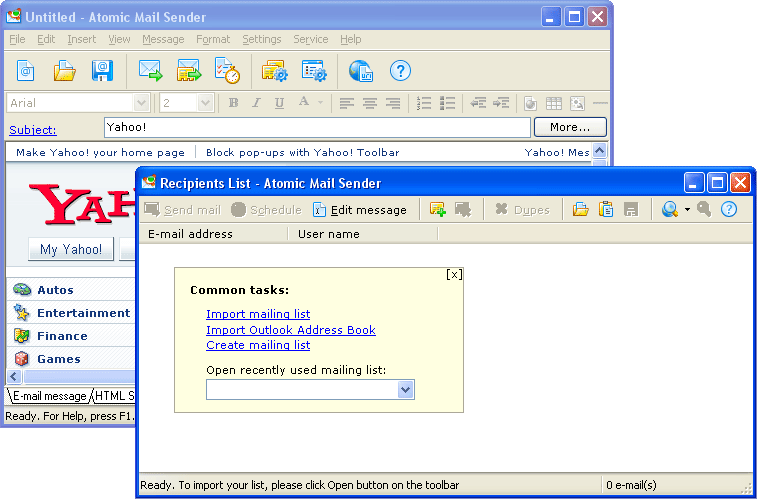Click the send message envelope with green arrow
This screenshot has width=757, height=499.
point(151,70)
